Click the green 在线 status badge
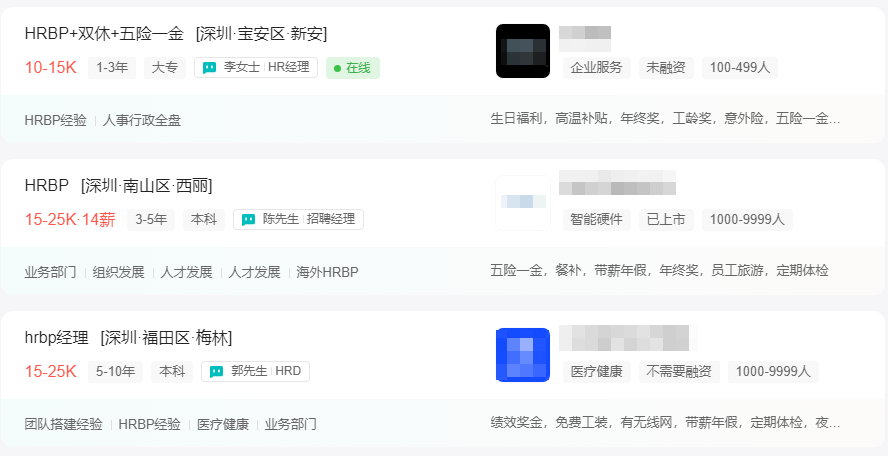Image resolution: width=888 pixels, height=456 pixels. tap(353, 68)
